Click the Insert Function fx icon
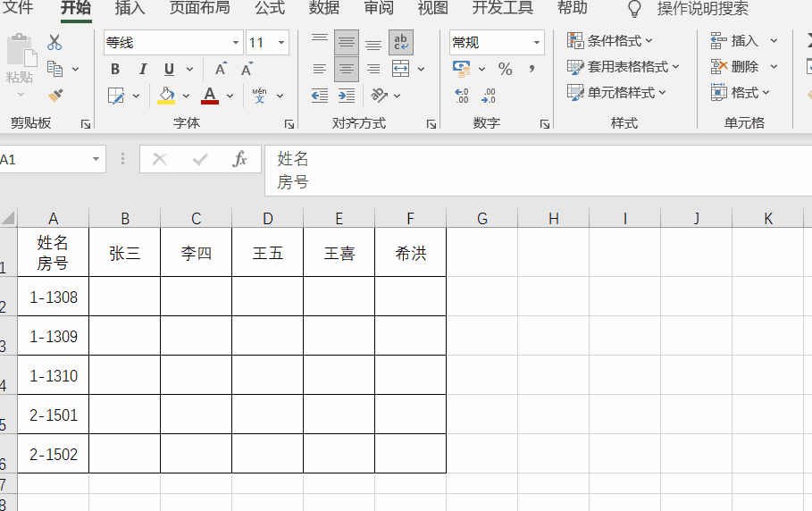The image size is (812, 511). [239, 160]
